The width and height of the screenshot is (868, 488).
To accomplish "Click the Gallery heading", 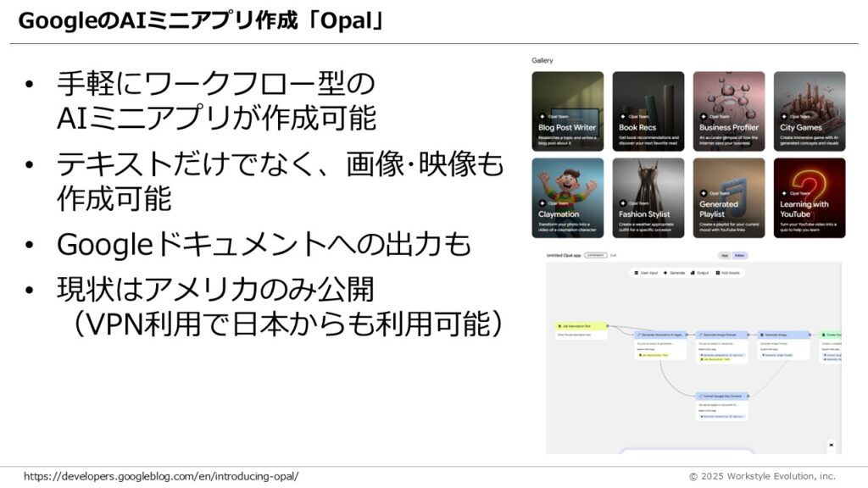I will tap(542, 60).
